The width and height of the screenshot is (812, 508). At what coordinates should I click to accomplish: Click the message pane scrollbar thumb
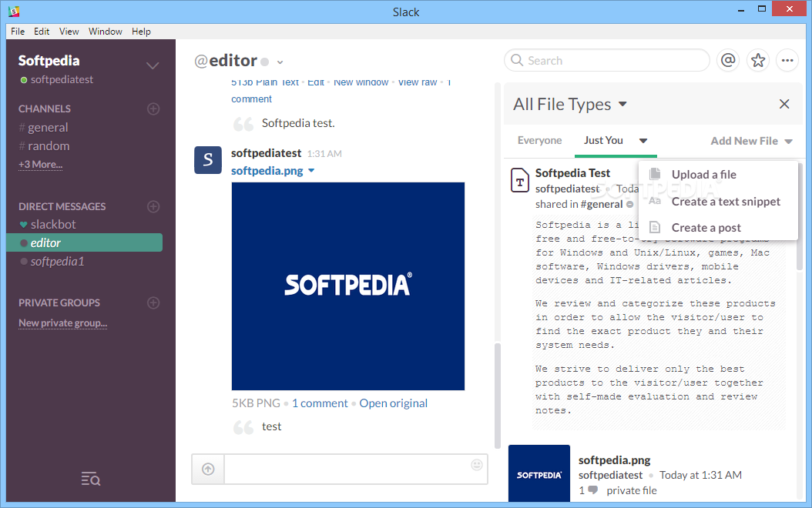[x=498, y=395]
